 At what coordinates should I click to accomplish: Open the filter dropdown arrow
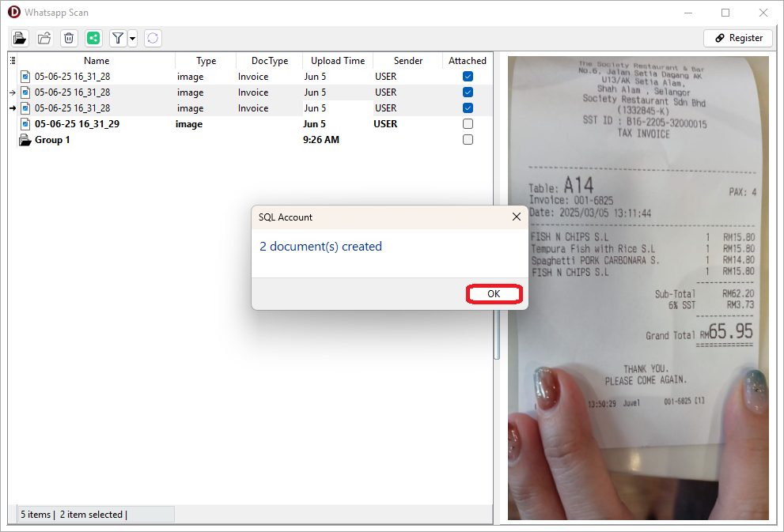tap(132, 38)
